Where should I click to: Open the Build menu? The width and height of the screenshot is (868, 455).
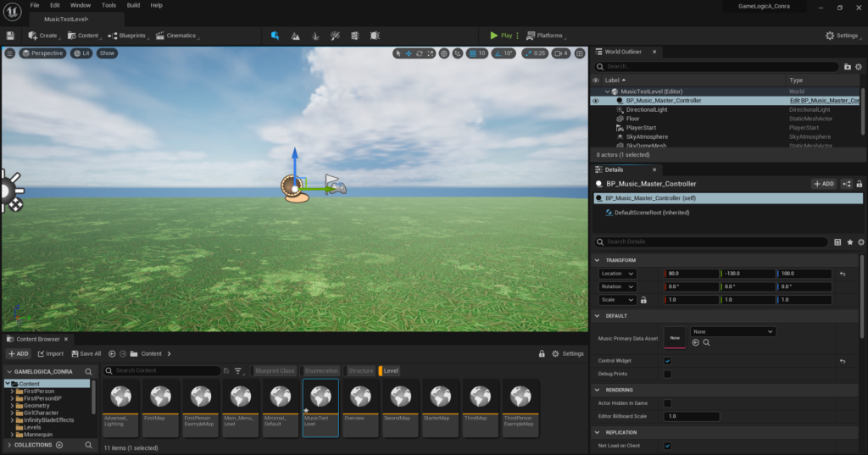pyautogui.click(x=133, y=5)
